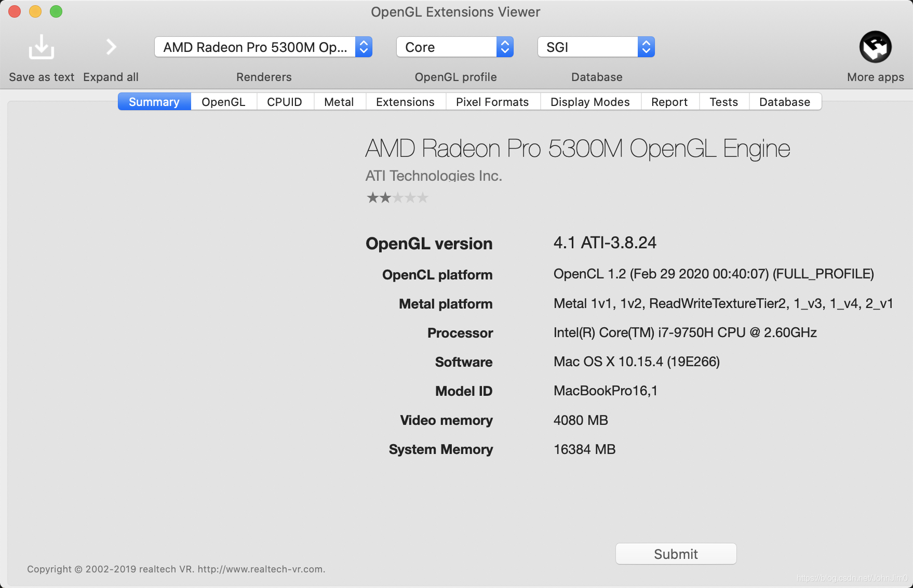Maximize the window with the green button

pyautogui.click(x=56, y=11)
